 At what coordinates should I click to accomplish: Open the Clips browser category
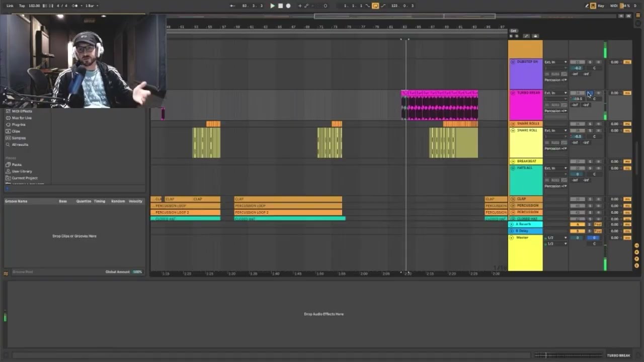16,131
